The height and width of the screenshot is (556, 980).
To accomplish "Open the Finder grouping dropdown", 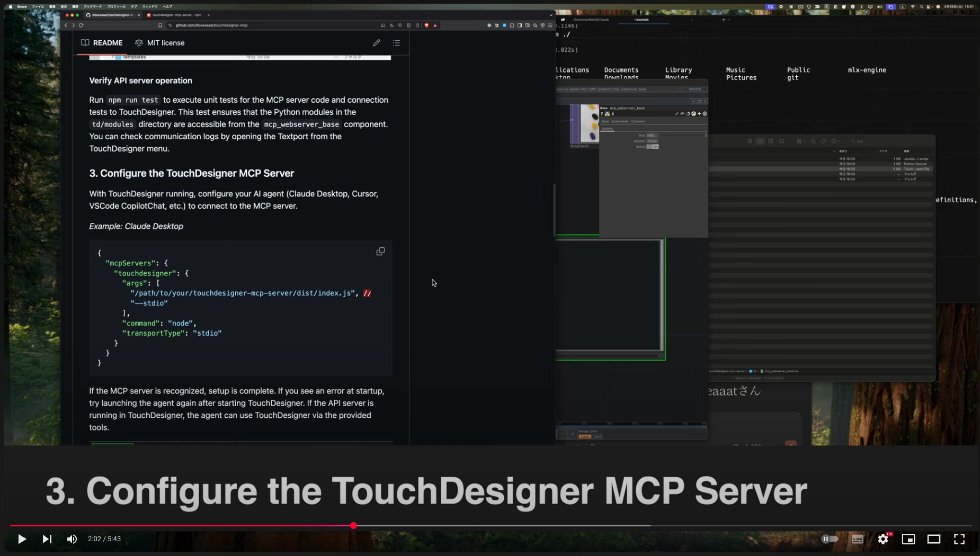I will 800,141.
